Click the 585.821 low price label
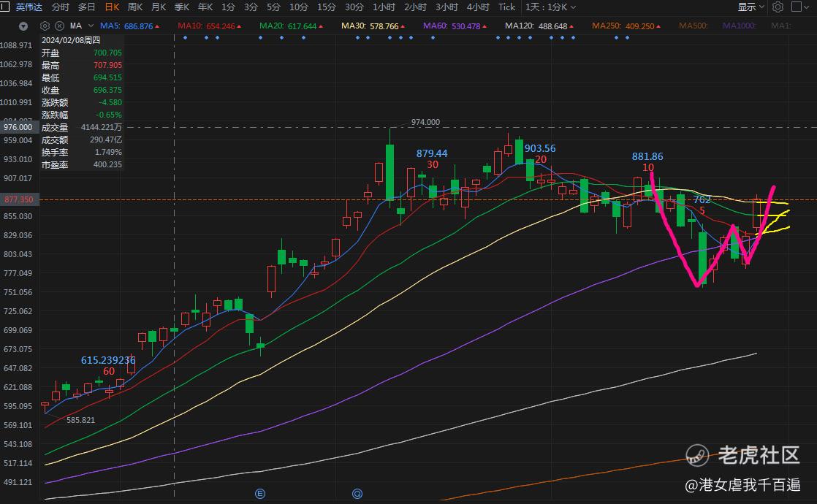The image size is (817, 504). coord(81,420)
